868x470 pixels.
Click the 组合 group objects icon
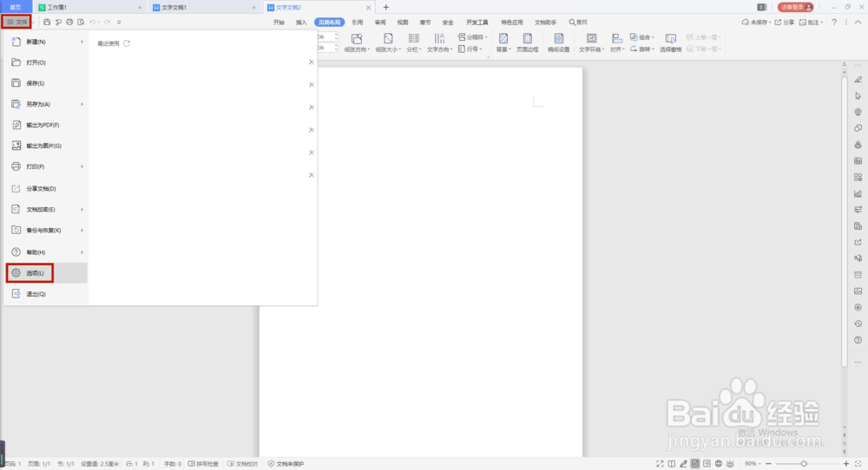(x=634, y=37)
